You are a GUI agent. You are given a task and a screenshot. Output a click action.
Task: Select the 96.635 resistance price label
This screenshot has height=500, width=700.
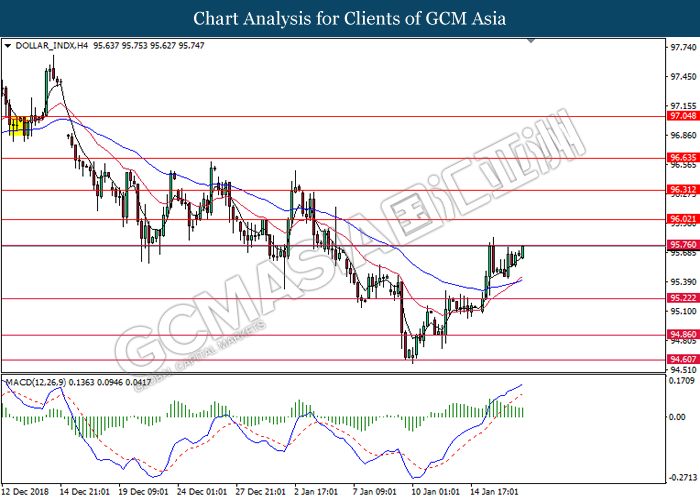[683, 158]
